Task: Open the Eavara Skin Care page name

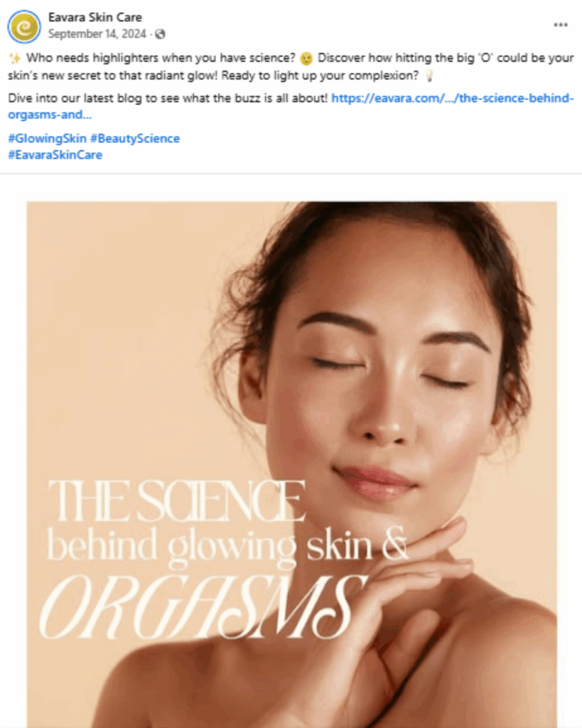Action: [95, 17]
